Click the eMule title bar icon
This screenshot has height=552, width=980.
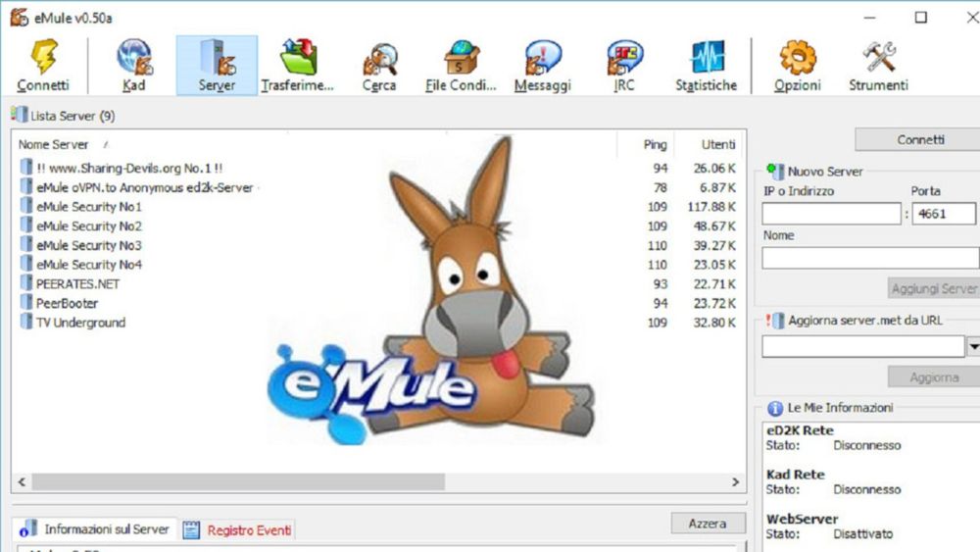pos(20,18)
